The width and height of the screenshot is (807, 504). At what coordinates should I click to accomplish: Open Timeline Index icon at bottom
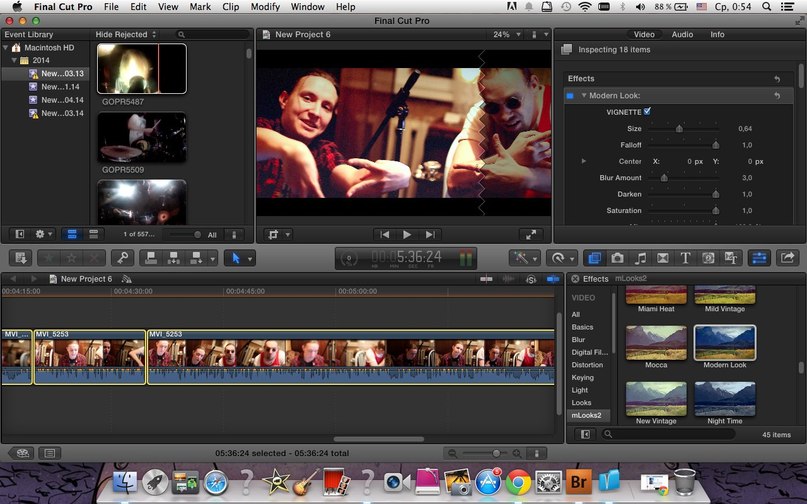click(x=50, y=453)
